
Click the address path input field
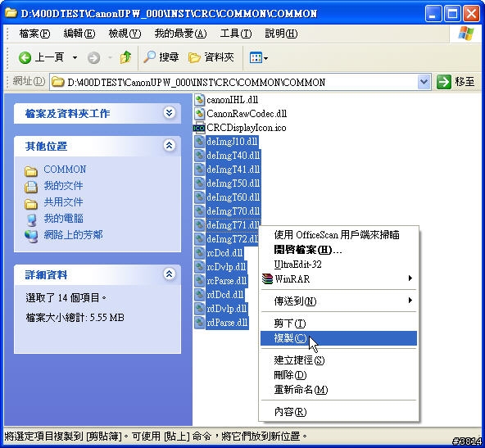(x=241, y=82)
